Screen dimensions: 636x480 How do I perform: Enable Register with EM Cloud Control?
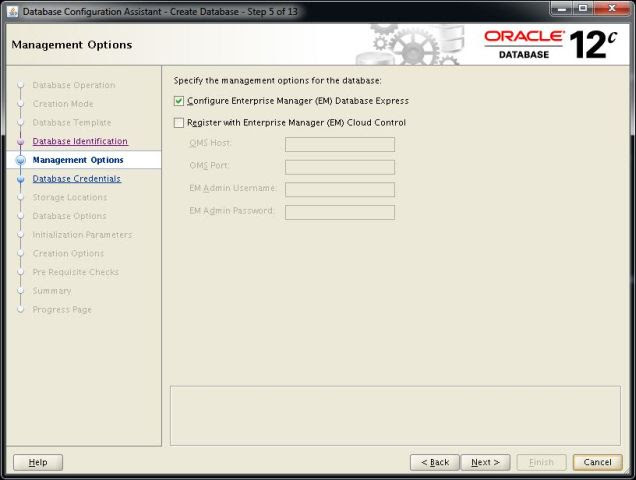click(x=179, y=123)
